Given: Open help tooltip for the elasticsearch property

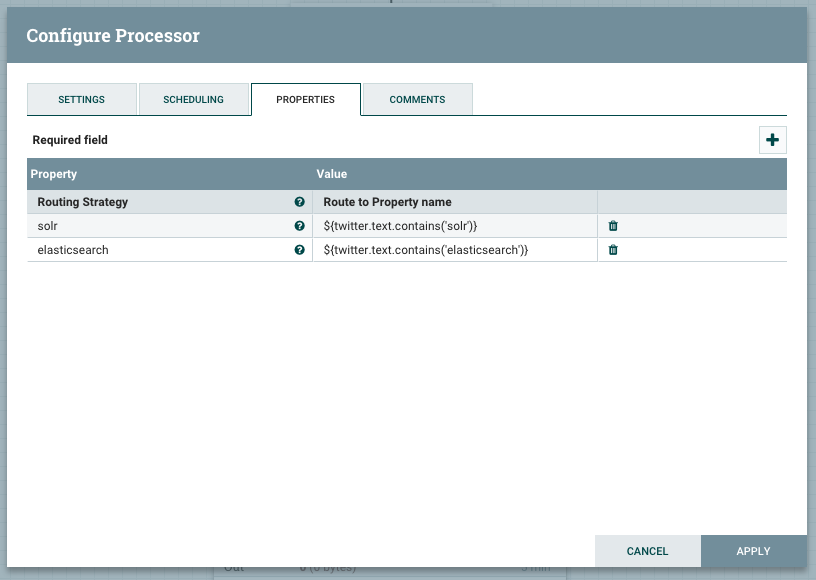Looking at the screenshot, I should pos(299,250).
